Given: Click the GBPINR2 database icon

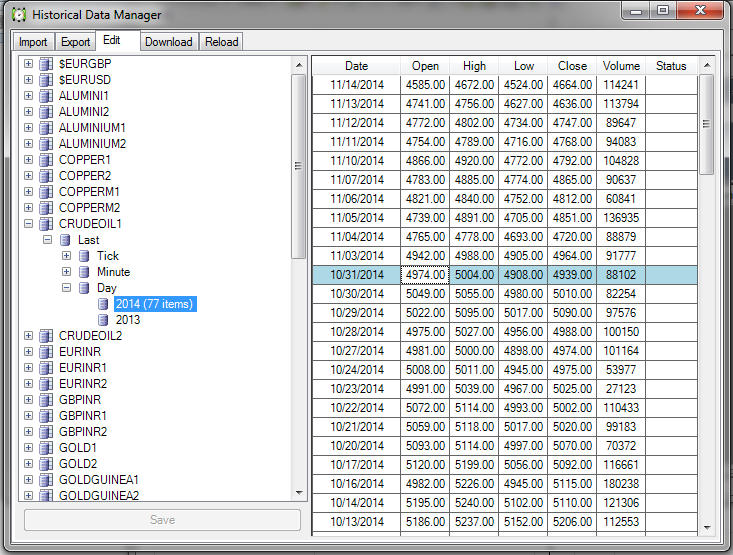Looking at the screenshot, I should [46, 432].
